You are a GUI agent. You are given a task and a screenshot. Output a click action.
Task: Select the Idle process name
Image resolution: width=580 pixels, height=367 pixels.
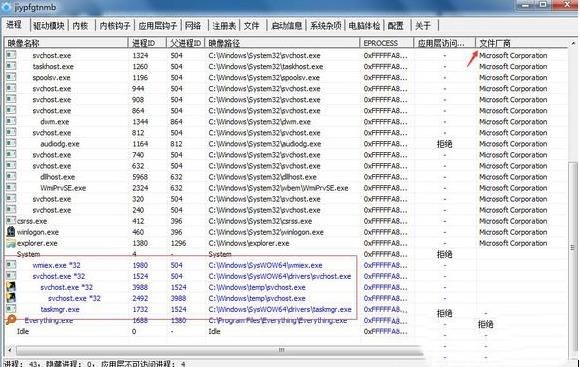[23, 331]
